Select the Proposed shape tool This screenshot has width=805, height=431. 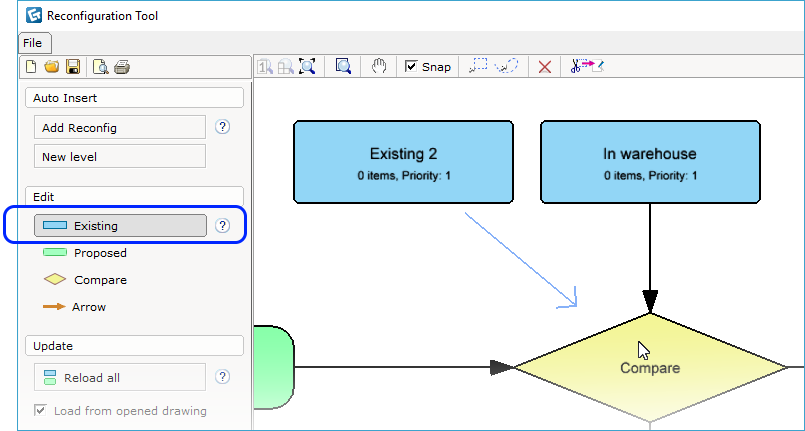pyautogui.click(x=85, y=253)
